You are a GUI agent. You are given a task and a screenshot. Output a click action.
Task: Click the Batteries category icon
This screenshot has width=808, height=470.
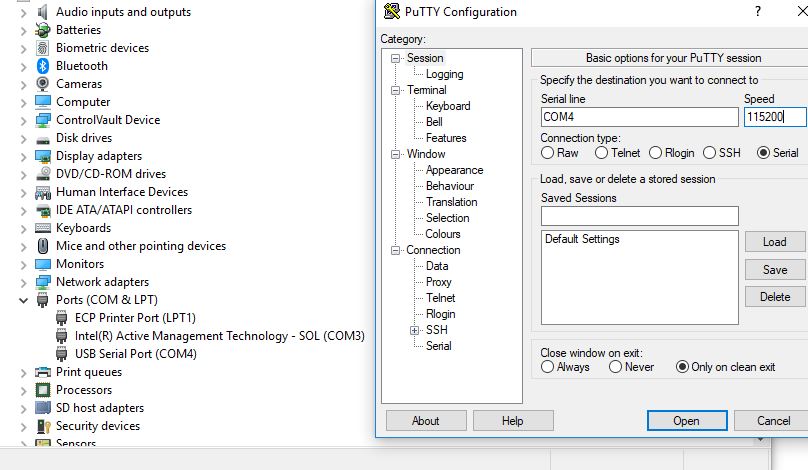pos(43,30)
